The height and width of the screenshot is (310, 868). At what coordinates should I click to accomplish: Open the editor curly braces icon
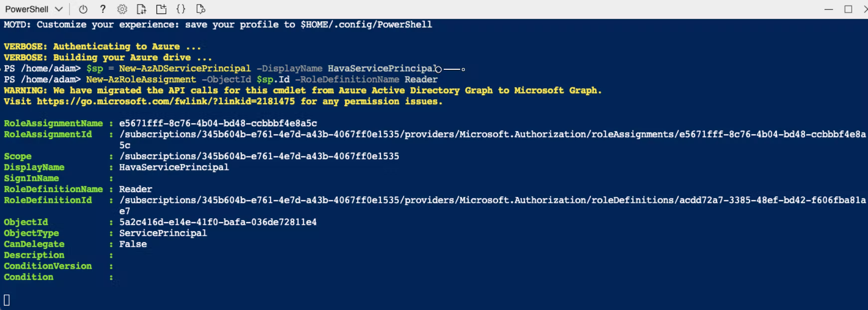pyautogui.click(x=181, y=9)
